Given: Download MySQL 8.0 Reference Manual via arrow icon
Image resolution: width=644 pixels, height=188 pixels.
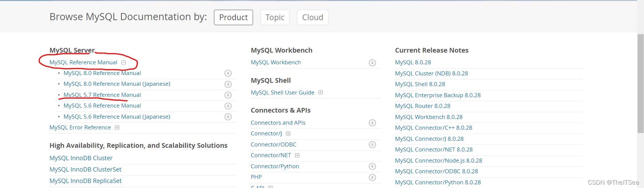Looking at the screenshot, I should (x=228, y=73).
